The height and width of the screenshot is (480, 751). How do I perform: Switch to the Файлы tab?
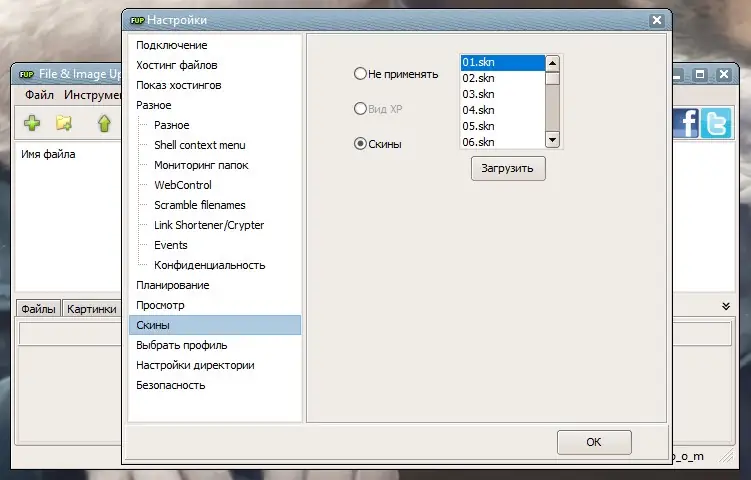38,309
